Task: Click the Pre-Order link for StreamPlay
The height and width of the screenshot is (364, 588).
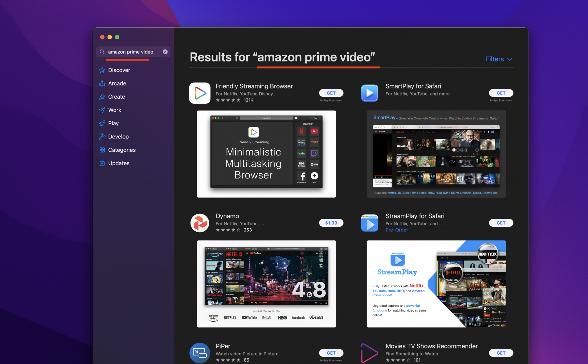Action: coord(397,230)
